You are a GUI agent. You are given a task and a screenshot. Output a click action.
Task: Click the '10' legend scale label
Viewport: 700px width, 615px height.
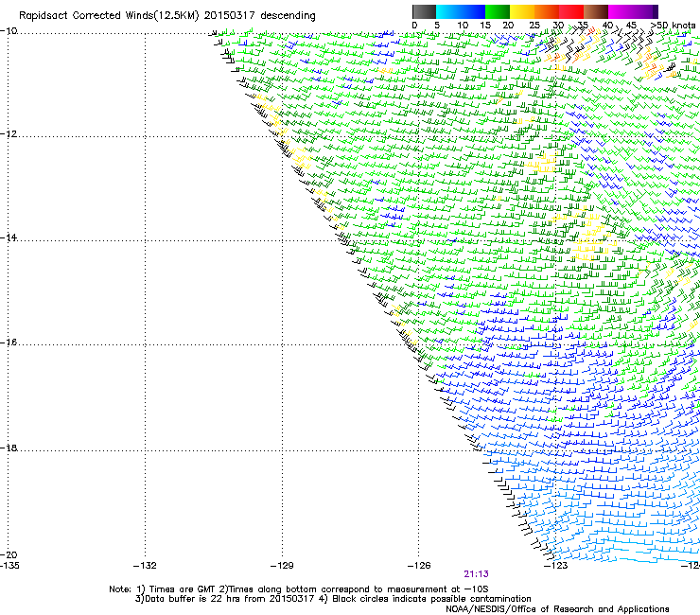point(463,26)
